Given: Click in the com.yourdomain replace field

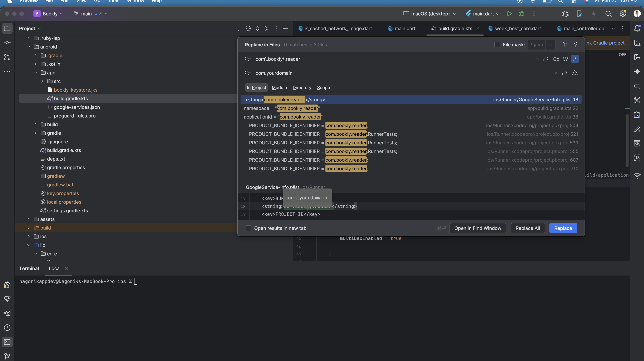Looking at the screenshot, I should click(403, 73).
